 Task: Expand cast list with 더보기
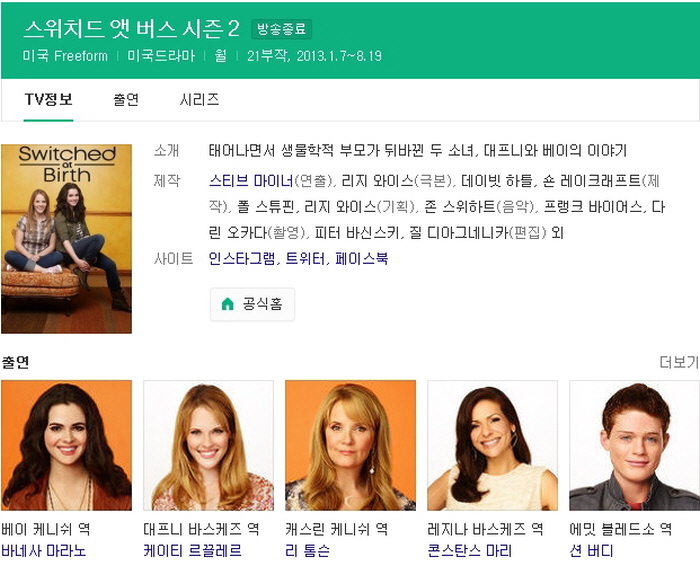(x=678, y=362)
